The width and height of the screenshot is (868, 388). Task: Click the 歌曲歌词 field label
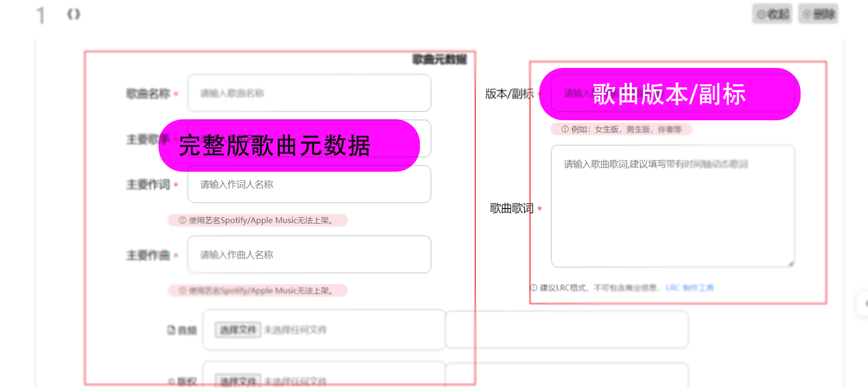[512, 209]
